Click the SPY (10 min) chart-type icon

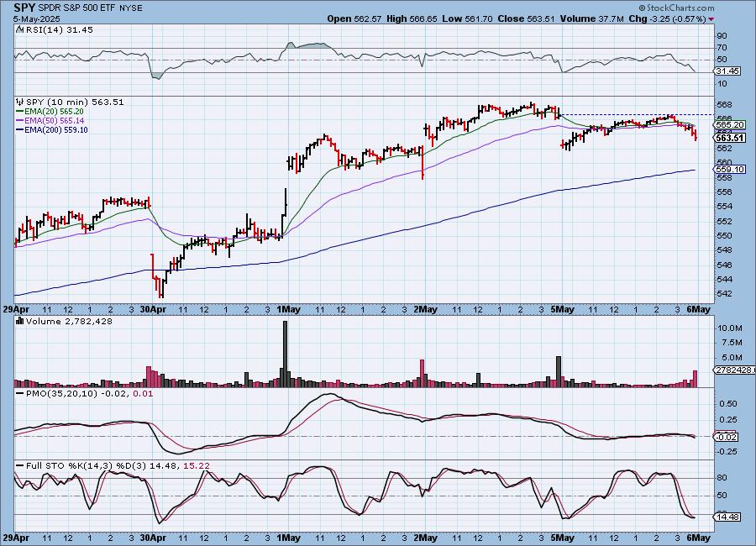coord(20,102)
